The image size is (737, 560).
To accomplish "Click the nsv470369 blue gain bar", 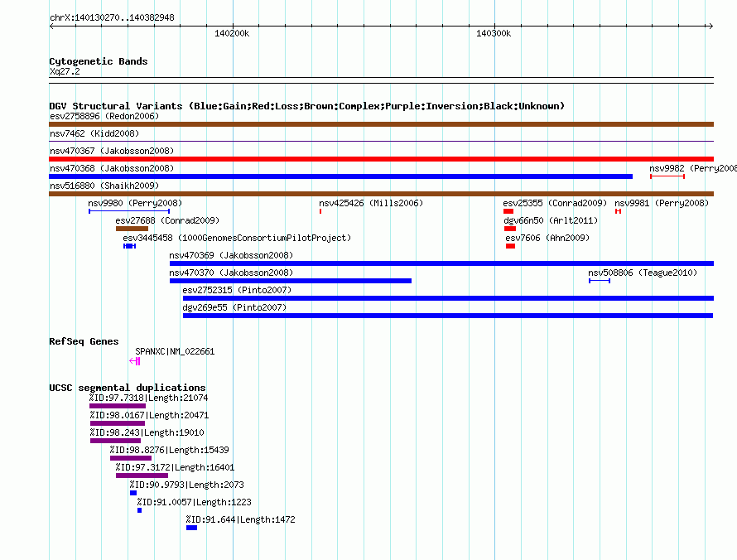I will click(442, 263).
